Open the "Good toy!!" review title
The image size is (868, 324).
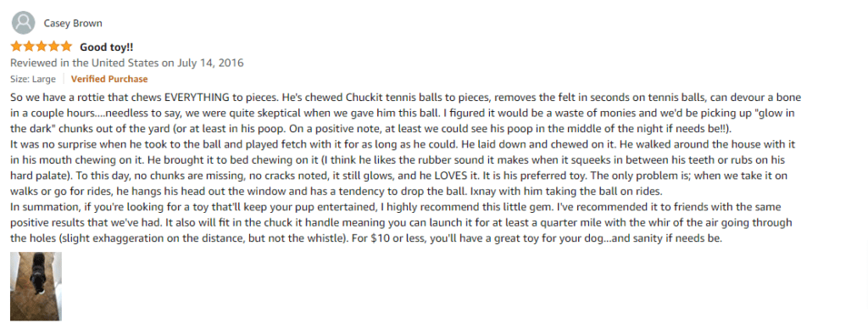point(106,47)
